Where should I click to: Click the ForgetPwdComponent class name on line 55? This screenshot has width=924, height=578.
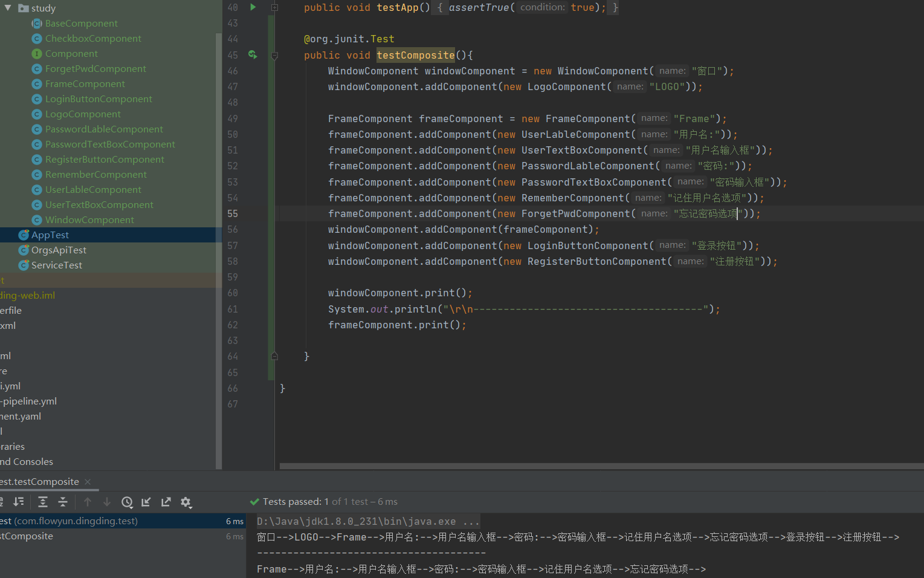click(575, 214)
